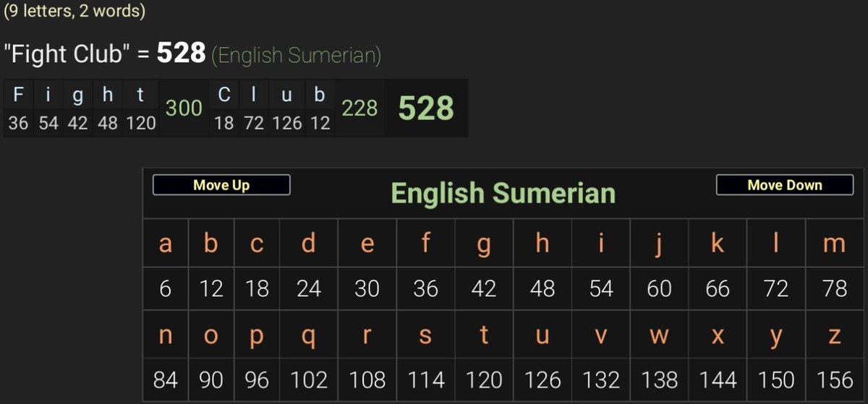Click value 30 in cipher table
This screenshot has width=868, height=404.
[x=367, y=288]
